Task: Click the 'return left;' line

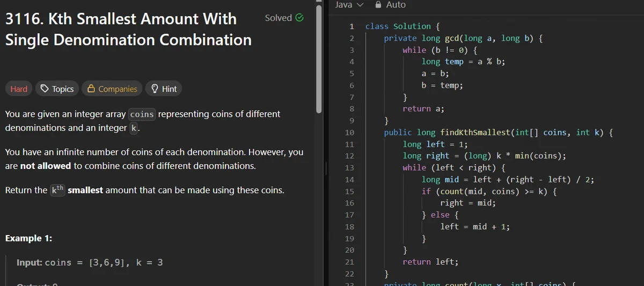Action: click(x=430, y=262)
